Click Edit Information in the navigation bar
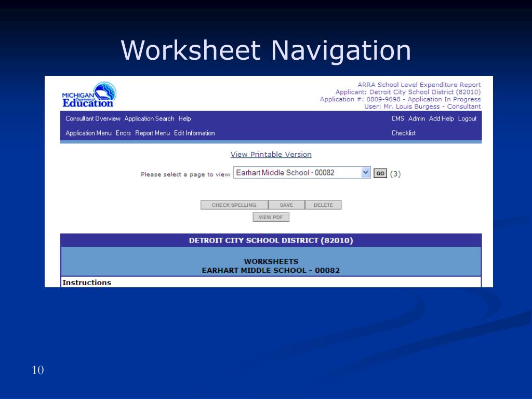Image resolution: width=532 pixels, height=399 pixels. pos(194,133)
